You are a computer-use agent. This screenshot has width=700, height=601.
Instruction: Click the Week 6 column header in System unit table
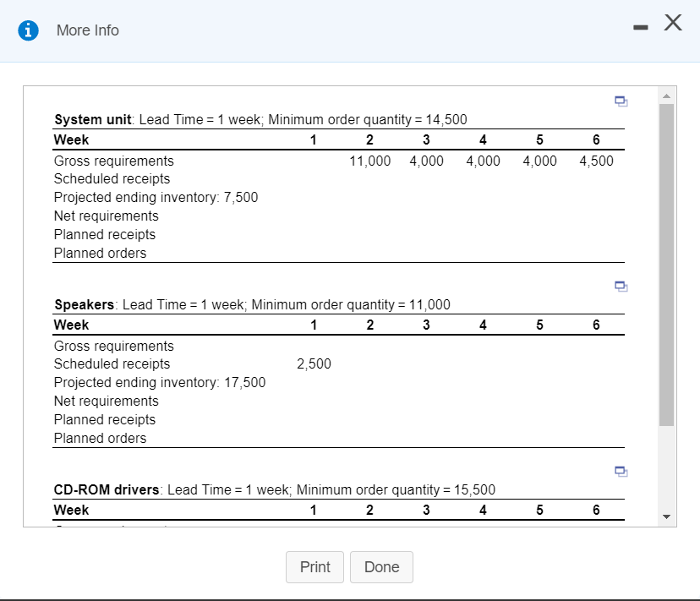[x=596, y=139]
